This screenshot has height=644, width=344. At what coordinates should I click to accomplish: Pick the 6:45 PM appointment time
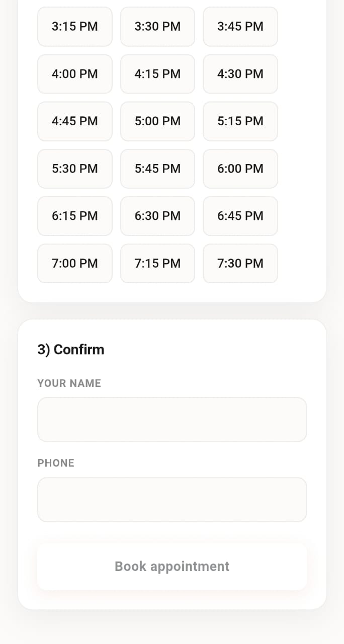[x=240, y=215]
